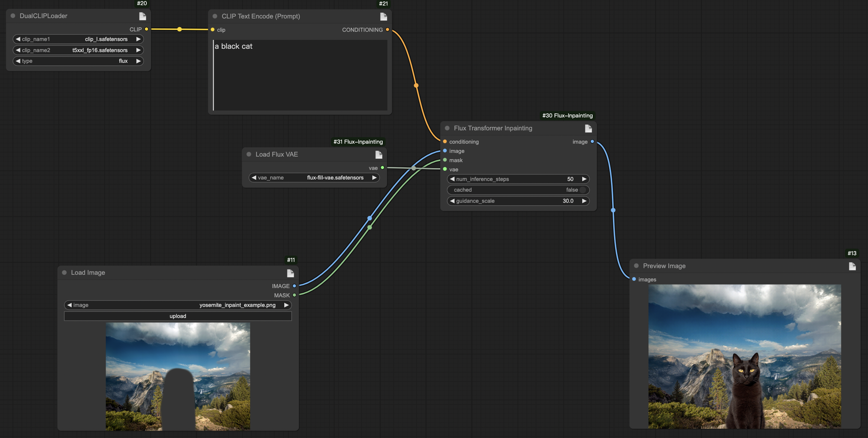Screen dimensions: 868x438
Task: Click the document icon on Flux Transformer Inpainting node
Action: [x=588, y=129]
